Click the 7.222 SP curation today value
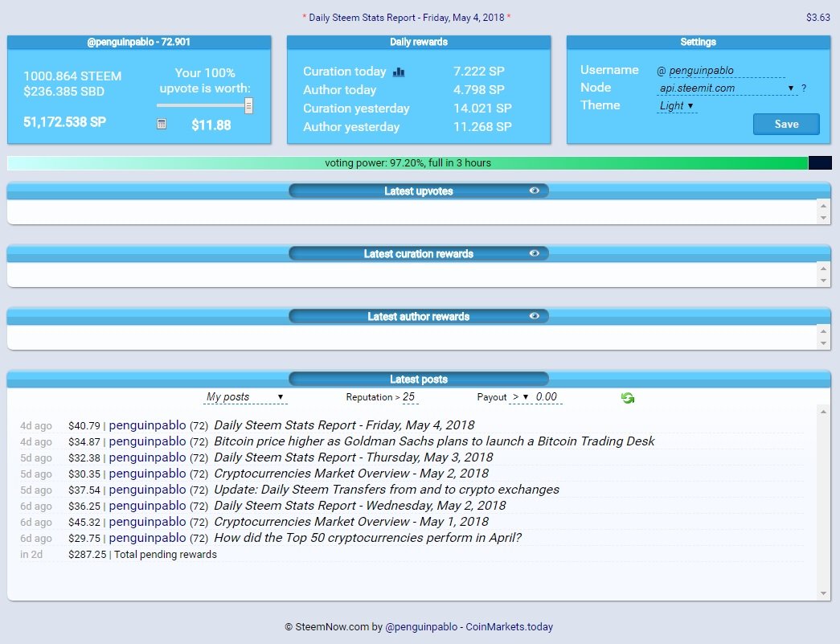840x644 pixels. [479, 72]
